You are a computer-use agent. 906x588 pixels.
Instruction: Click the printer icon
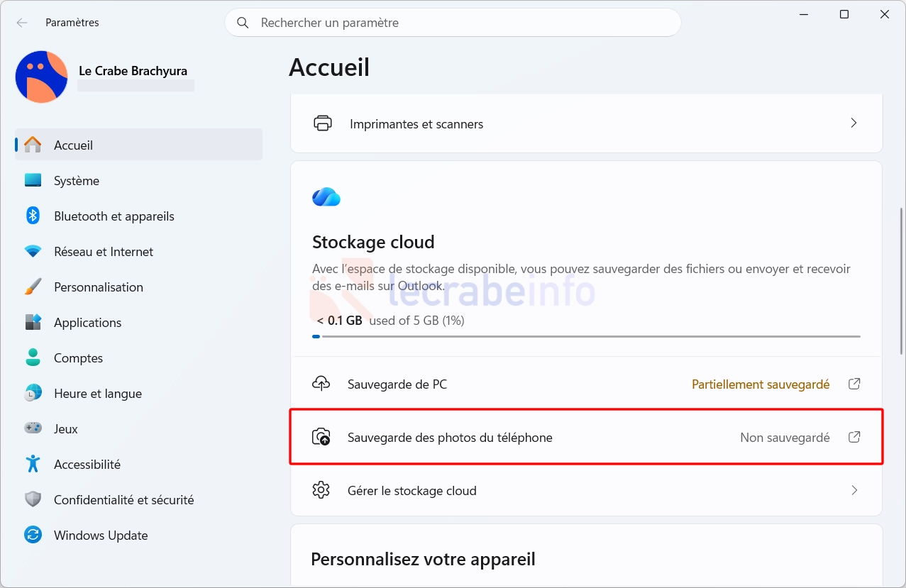point(323,123)
